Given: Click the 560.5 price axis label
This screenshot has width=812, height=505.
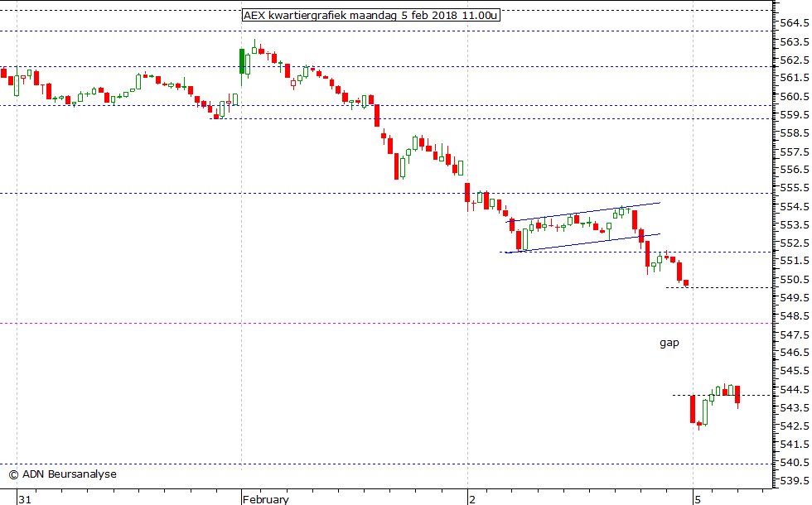Looking at the screenshot, I should point(795,97).
